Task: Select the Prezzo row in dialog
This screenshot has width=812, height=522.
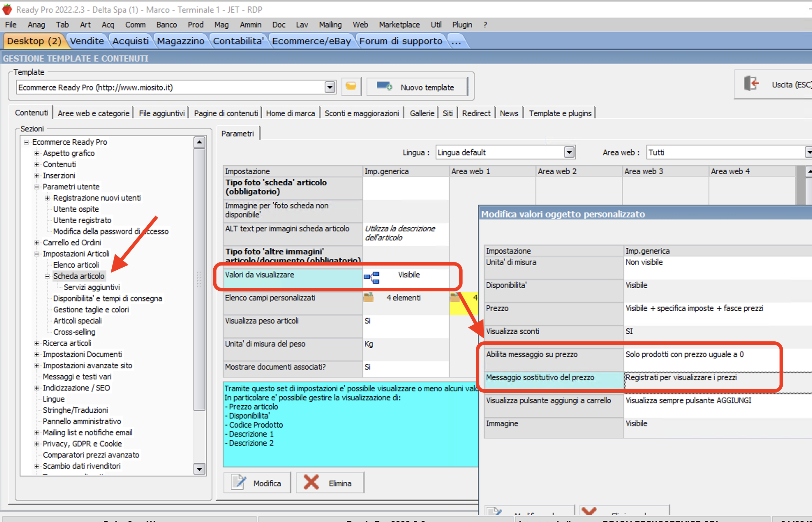Action: tap(648, 314)
